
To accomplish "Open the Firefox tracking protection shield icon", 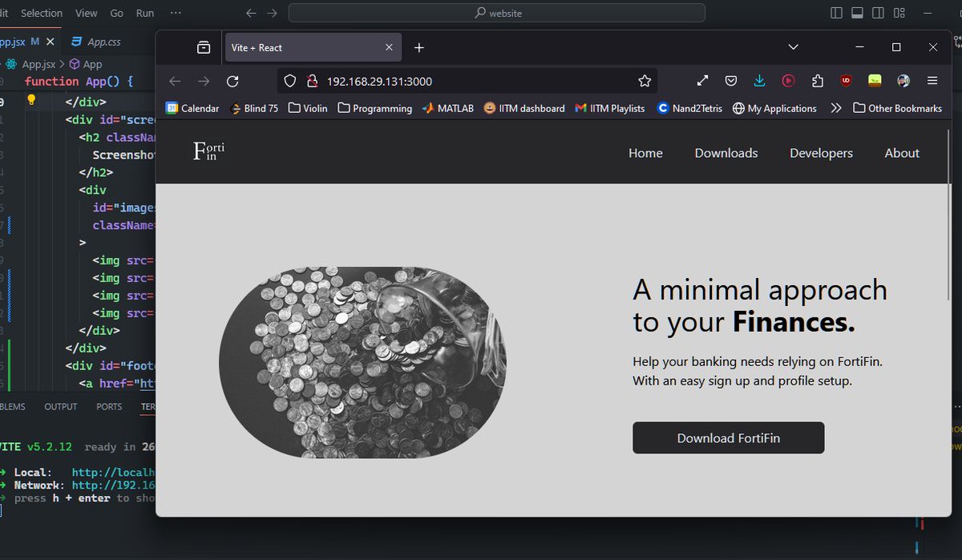I will 290,81.
